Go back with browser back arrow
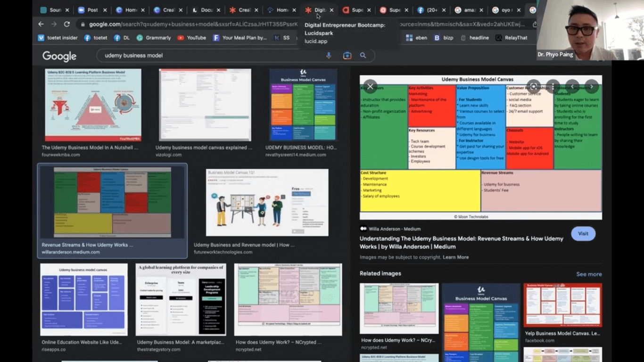 (x=41, y=24)
